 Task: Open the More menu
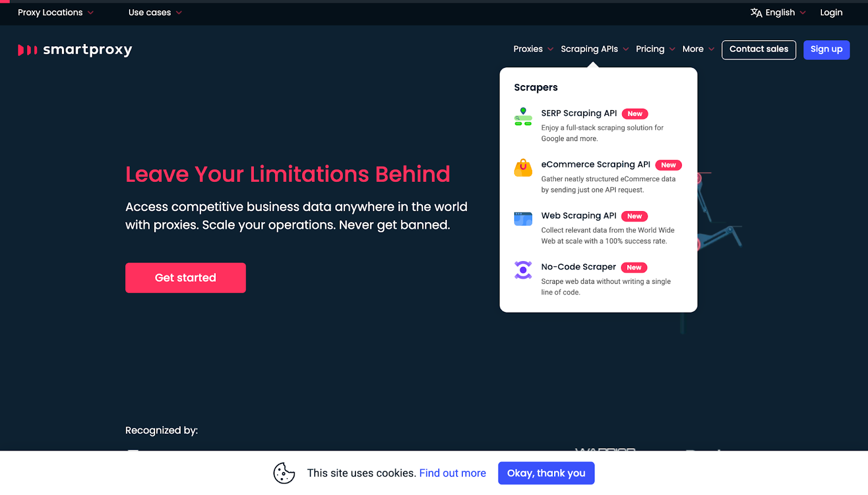pos(698,49)
